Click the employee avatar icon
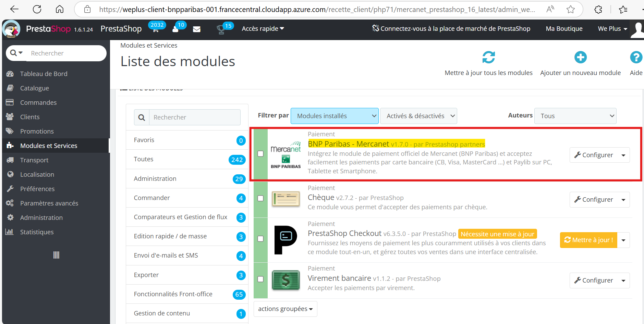 click(637, 30)
